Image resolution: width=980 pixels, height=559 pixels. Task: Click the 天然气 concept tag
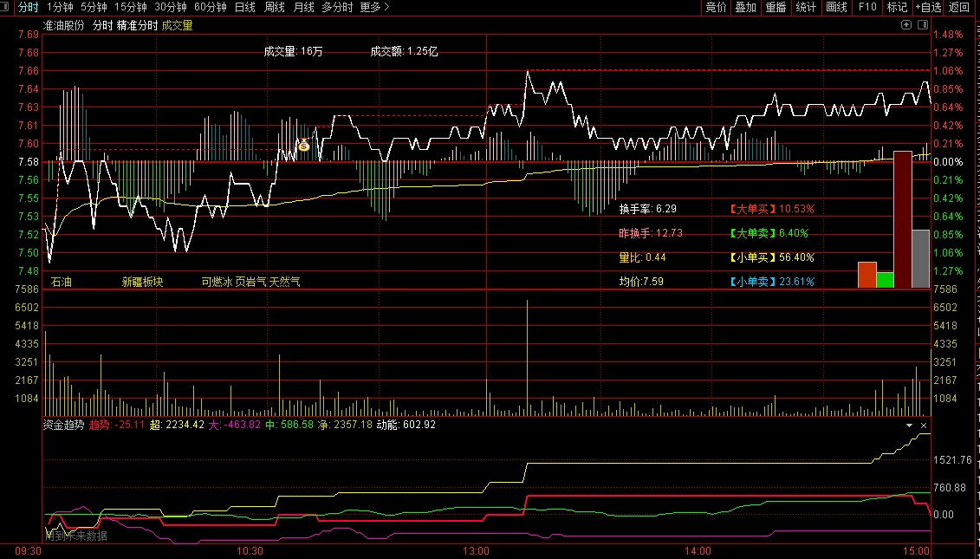point(284,282)
